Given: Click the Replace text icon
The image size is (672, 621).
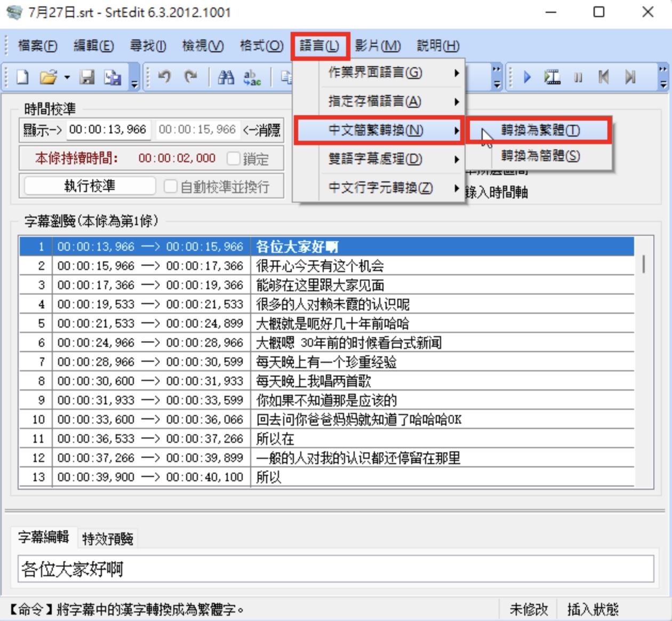Looking at the screenshot, I should 252,78.
